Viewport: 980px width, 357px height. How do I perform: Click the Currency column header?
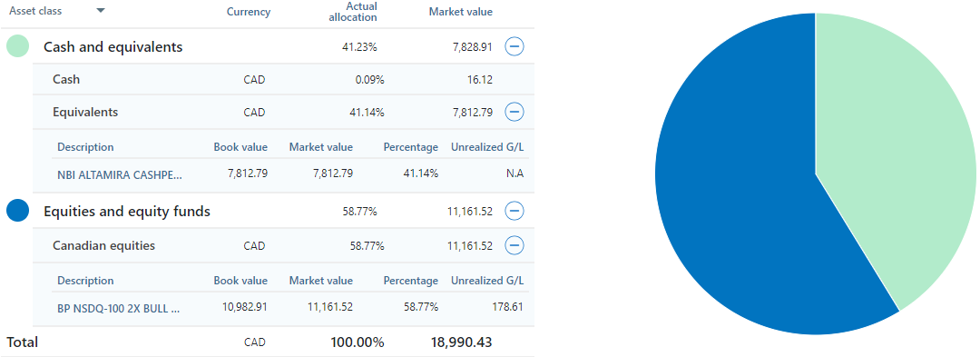[x=248, y=12]
